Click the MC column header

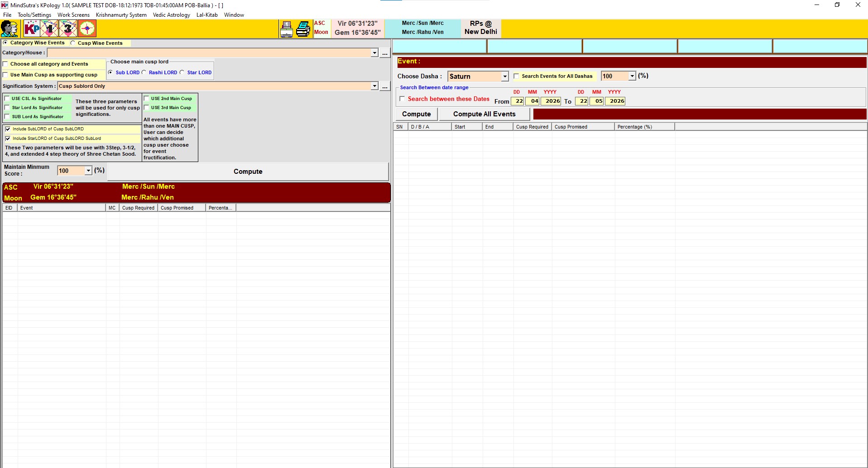point(112,208)
